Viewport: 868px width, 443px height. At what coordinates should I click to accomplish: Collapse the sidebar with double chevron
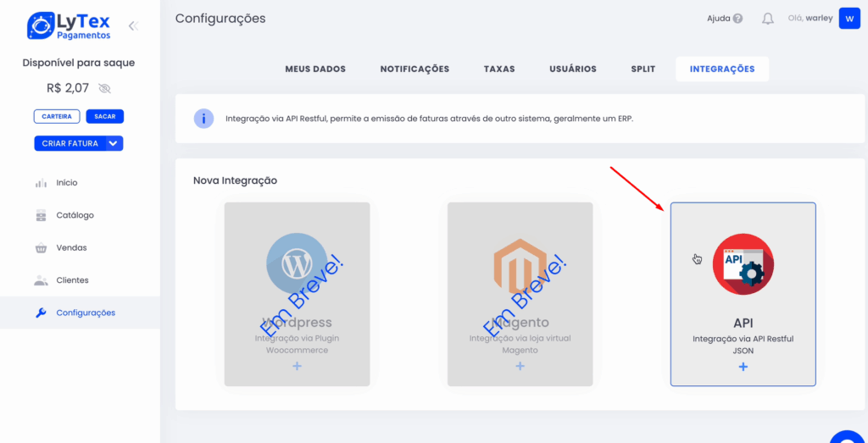coord(133,25)
